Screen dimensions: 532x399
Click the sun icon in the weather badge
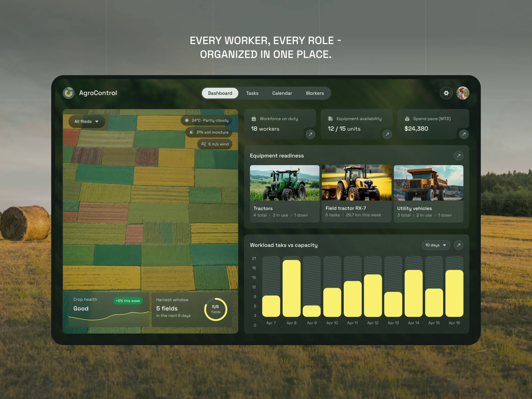tap(187, 120)
